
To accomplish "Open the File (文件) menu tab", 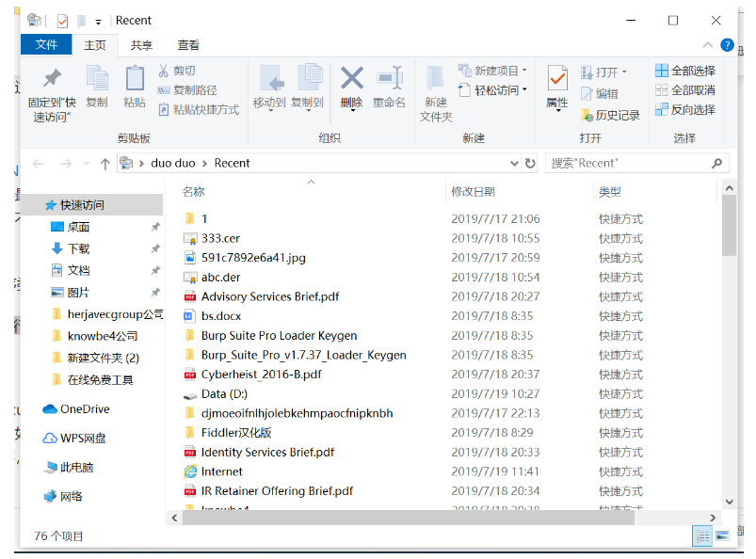I will (46, 45).
